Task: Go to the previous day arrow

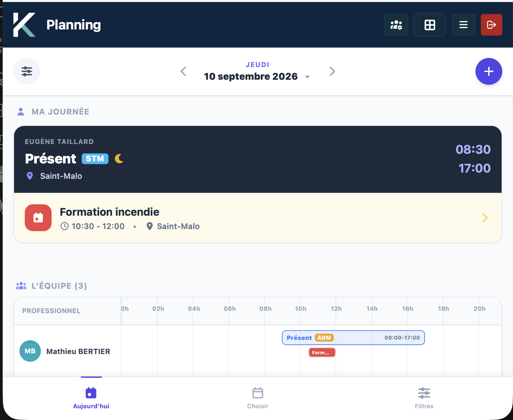Action: click(x=183, y=71)
